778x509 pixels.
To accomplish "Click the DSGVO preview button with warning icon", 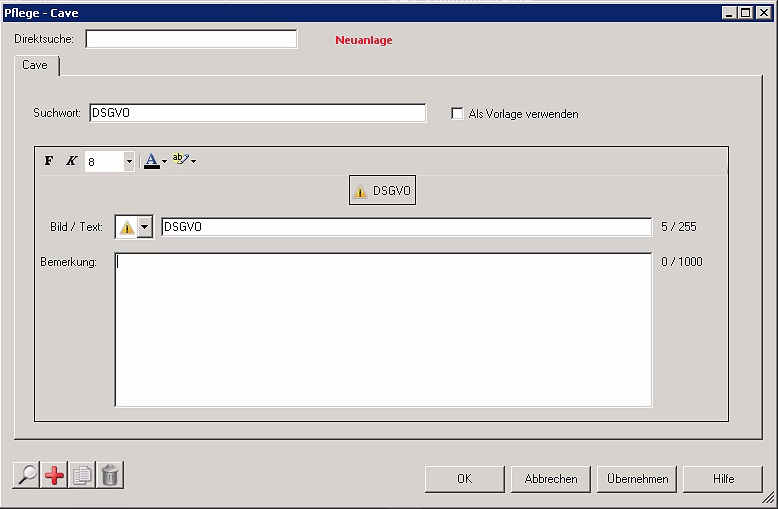I will coord(383,190).
